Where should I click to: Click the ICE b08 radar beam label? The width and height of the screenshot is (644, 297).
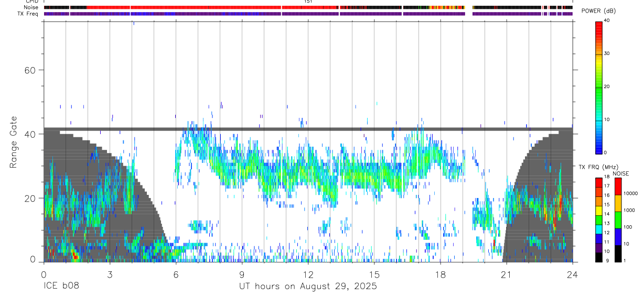tap(60, 287)
